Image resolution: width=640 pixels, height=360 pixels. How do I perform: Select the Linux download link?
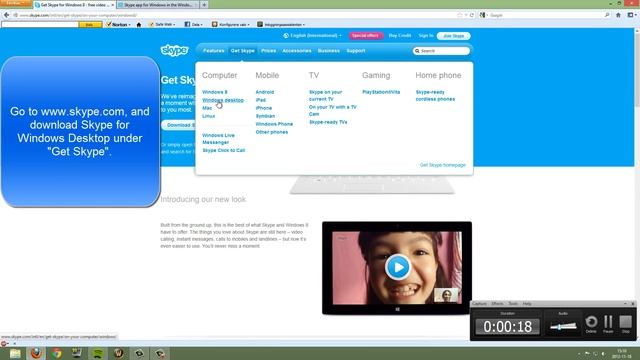click(209, 116)
